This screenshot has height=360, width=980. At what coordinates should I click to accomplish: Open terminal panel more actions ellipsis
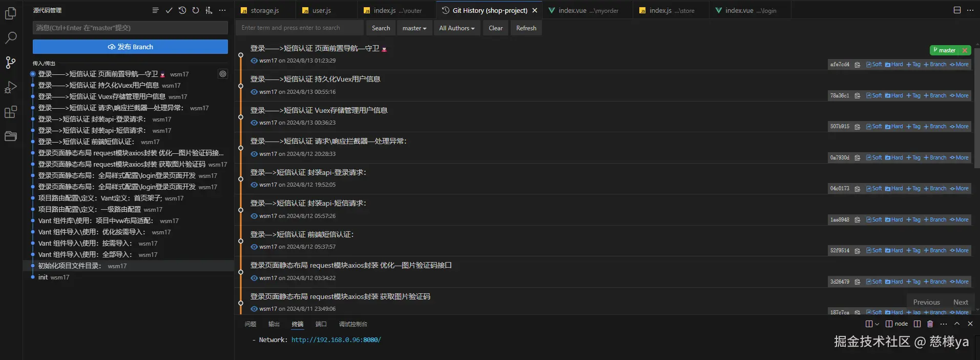[944, 324]
